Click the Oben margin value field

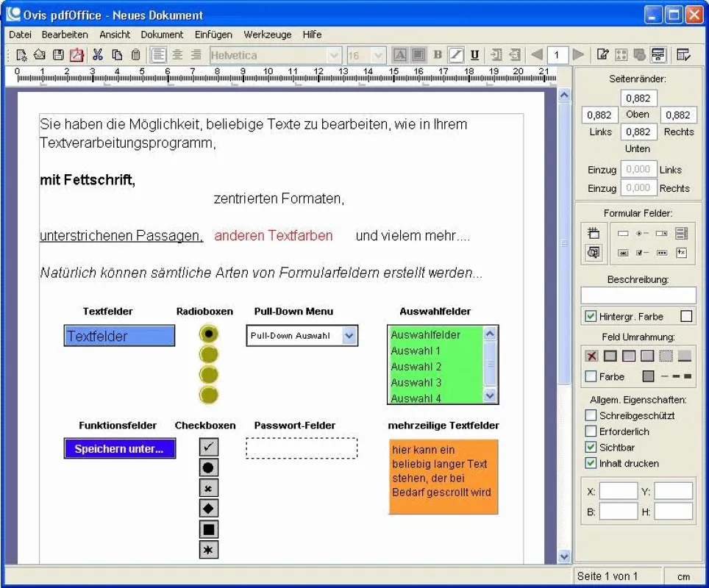[x=638, y=98]
